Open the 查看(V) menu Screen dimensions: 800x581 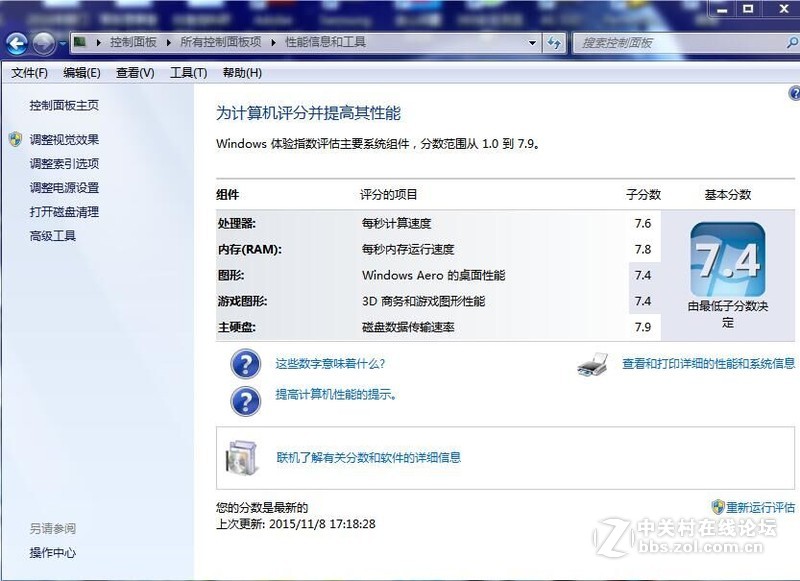(135, 73)
